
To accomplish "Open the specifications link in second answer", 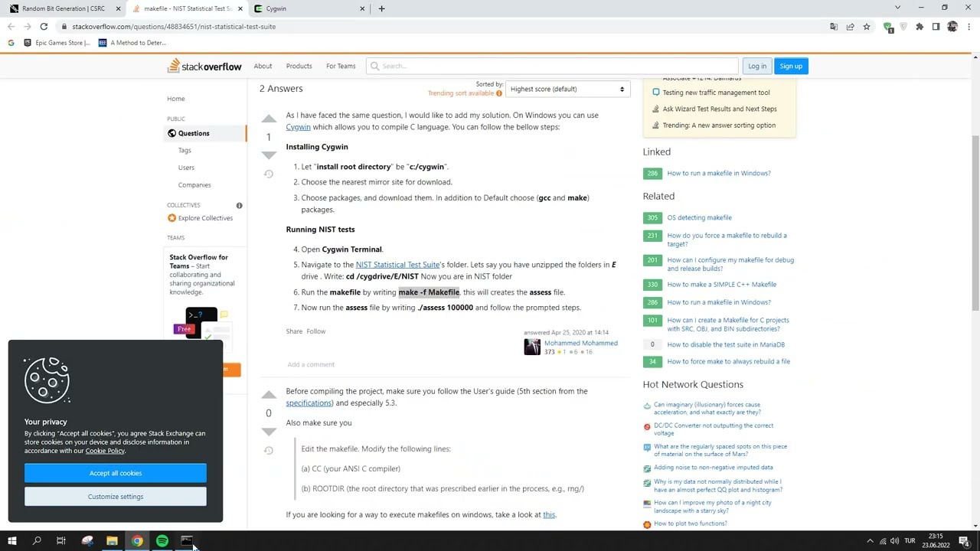I will (x=309, y=403).
